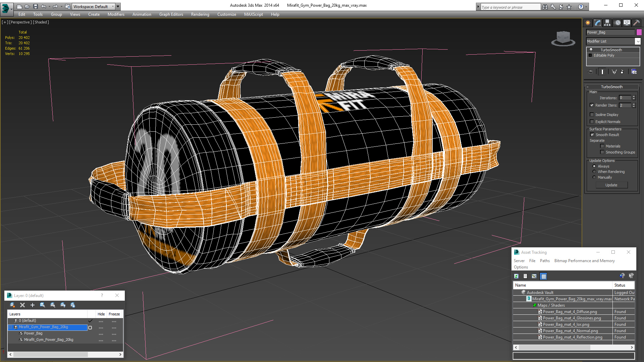644x362 pixels.
Task: Enable Explicit Normals checkbox
Action: (x=592, y=122)
